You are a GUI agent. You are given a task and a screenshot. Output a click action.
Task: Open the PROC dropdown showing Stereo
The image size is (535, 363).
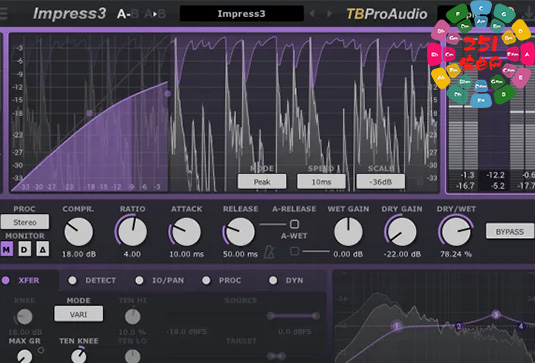tap(25, 222)
